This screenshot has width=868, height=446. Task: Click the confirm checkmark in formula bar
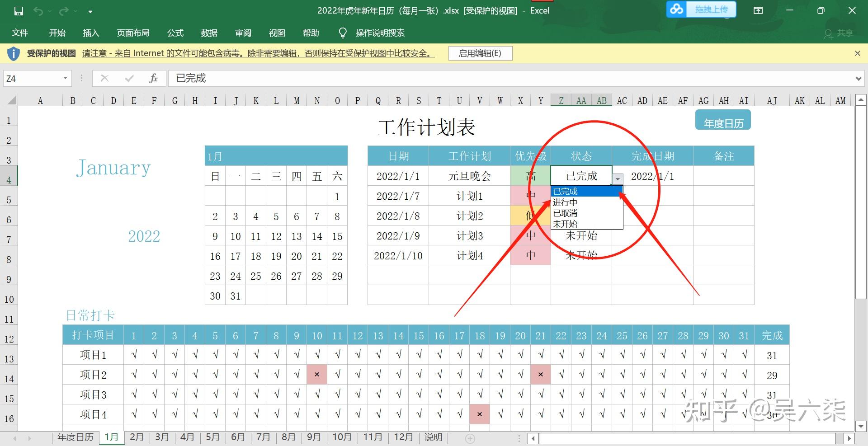pyautogui.click(x=129, y=78)
